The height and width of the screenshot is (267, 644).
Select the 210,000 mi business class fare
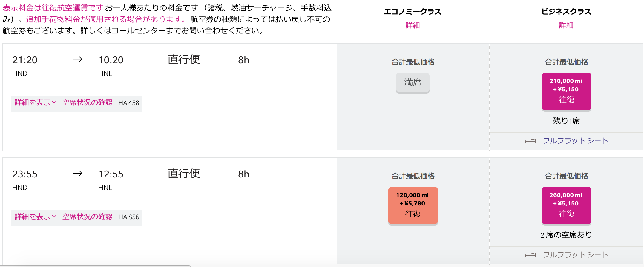tap(566, 91)
